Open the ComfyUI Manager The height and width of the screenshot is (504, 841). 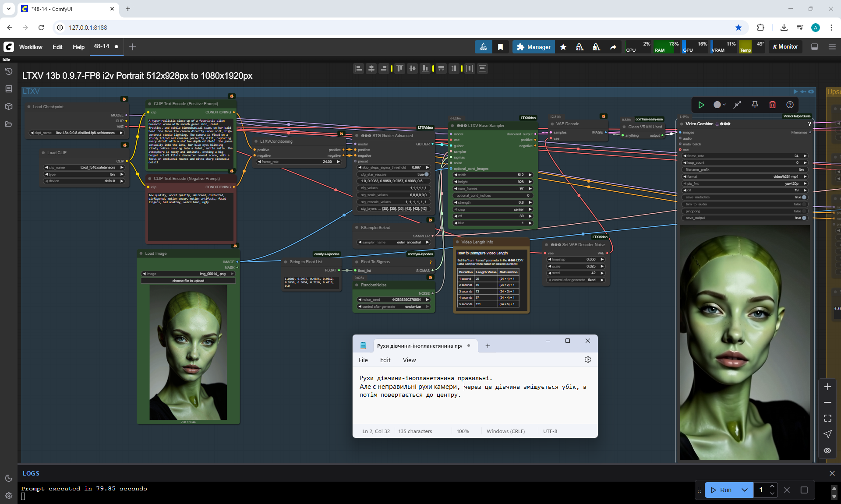pos(534,47)
